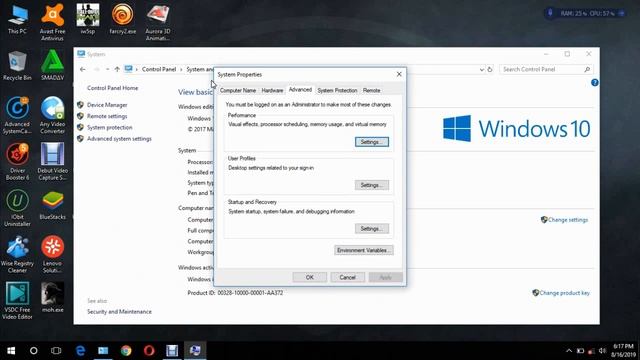The height and width of the screenshot is (360, 640).
Task: Select Driver Booster 6 icon
Action: (17, 162)
